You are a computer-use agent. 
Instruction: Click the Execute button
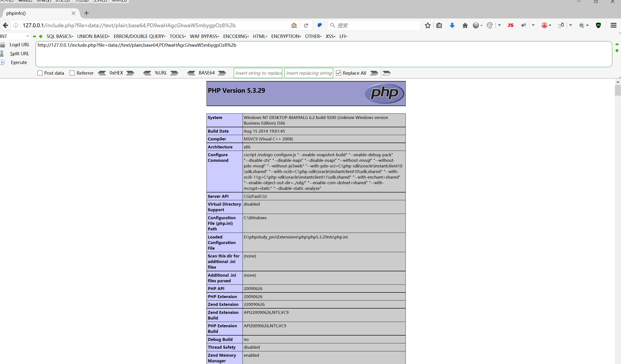[x=19, y=62]
